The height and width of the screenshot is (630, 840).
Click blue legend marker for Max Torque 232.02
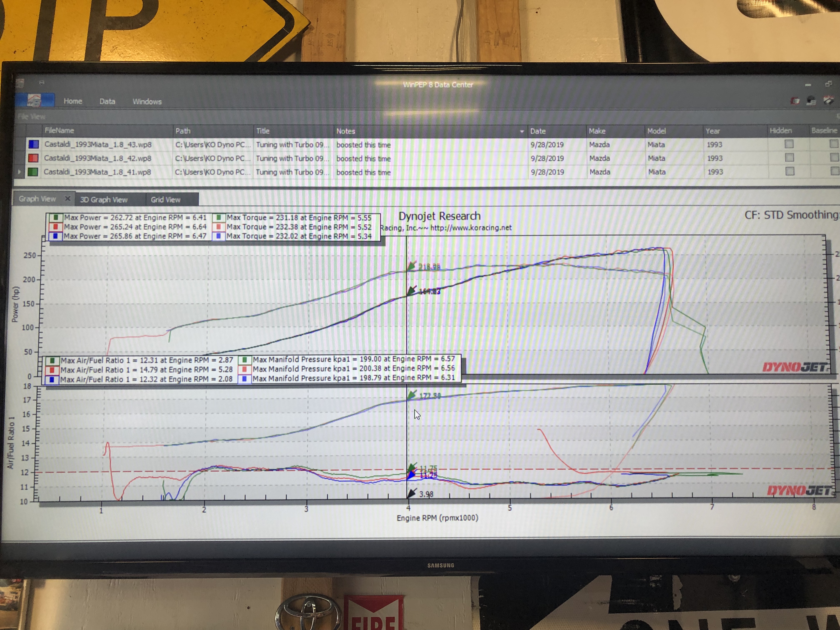(218, 236)
